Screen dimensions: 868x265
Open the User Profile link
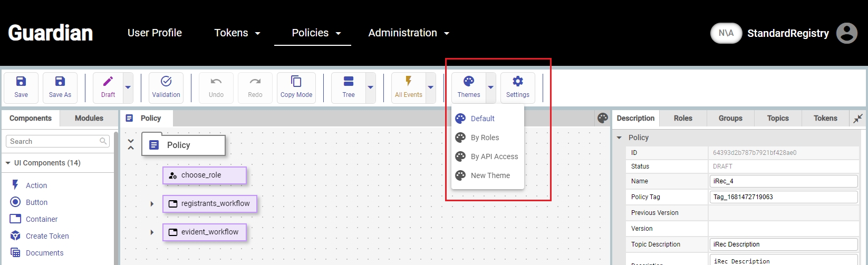(x=155, y=33)
